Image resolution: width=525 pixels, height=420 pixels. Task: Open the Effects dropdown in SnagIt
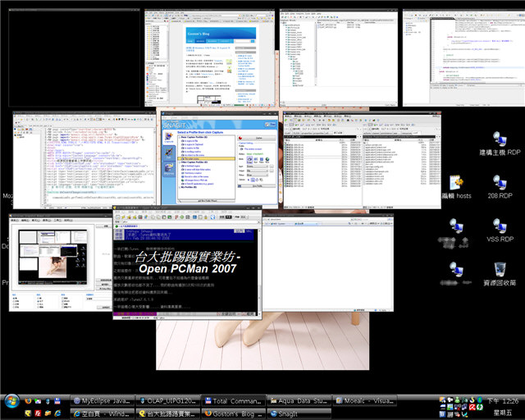pyautogui.click(x=258, y=176)
